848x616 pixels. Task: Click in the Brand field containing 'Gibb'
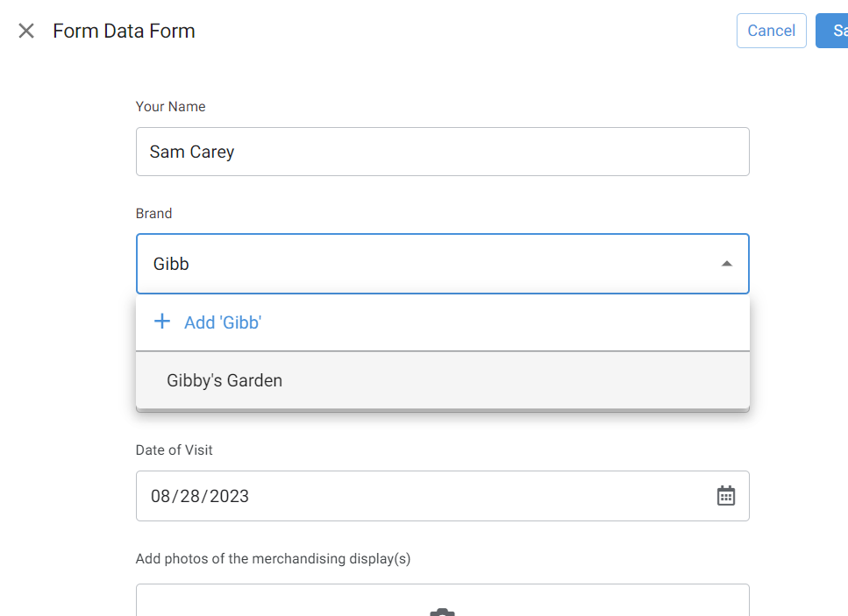coord(421,264)
